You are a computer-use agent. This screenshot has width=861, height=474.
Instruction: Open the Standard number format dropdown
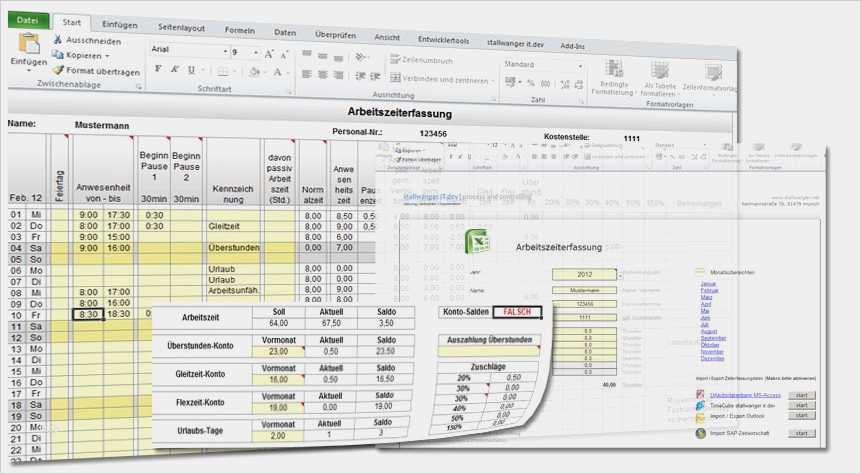(580, 66)
